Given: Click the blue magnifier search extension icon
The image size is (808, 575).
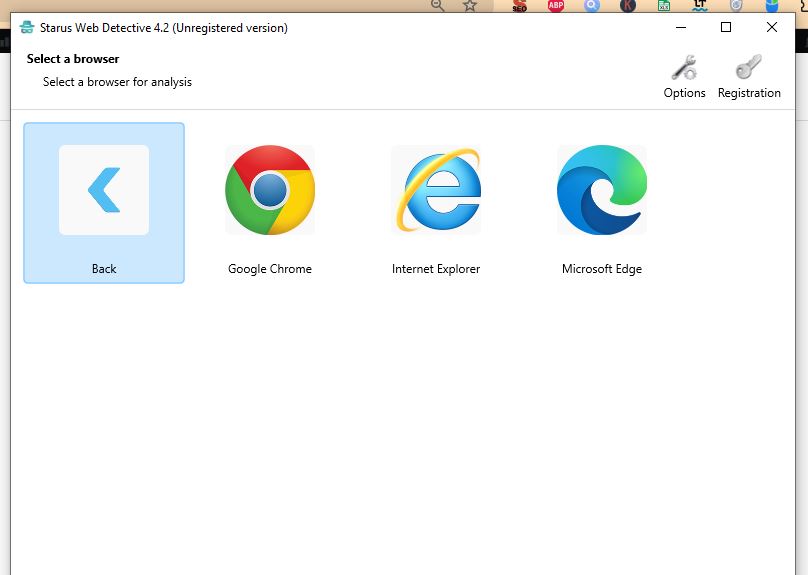Looking at the screenshot, I should tap(592, 6).
